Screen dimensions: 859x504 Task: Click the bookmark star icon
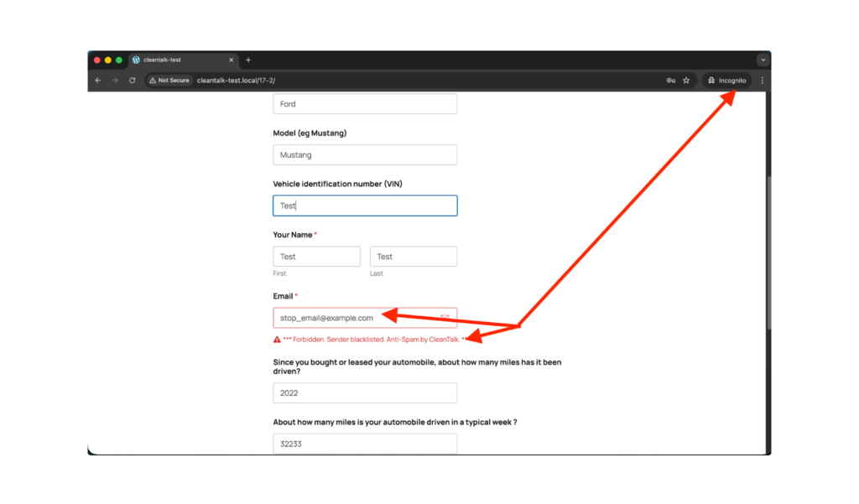686,81
